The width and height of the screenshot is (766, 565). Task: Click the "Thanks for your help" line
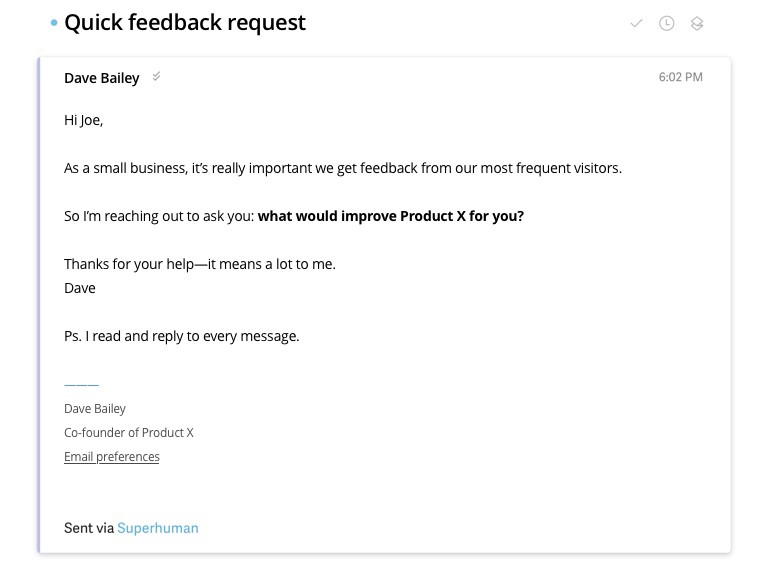click(x=200, y=264)
